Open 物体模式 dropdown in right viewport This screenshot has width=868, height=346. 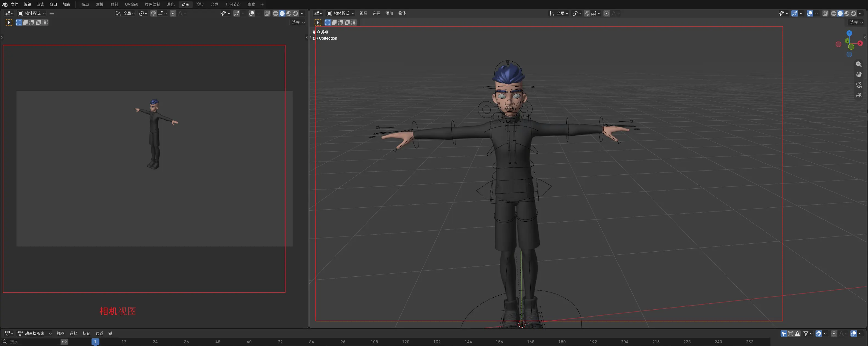[341, 13]
